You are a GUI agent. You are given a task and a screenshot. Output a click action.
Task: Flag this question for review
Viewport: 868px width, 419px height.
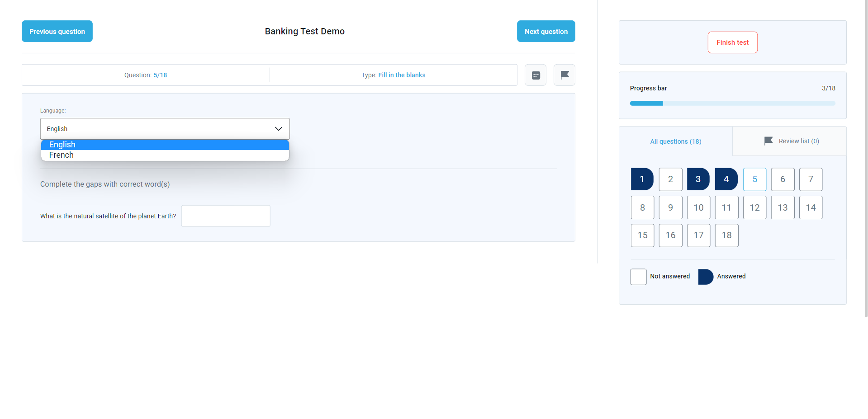coord(564,75)
